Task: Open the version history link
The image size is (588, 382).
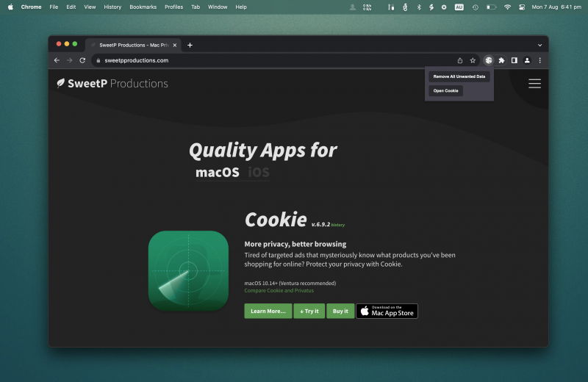Action: pyautogui.click(x=337, y=225)
